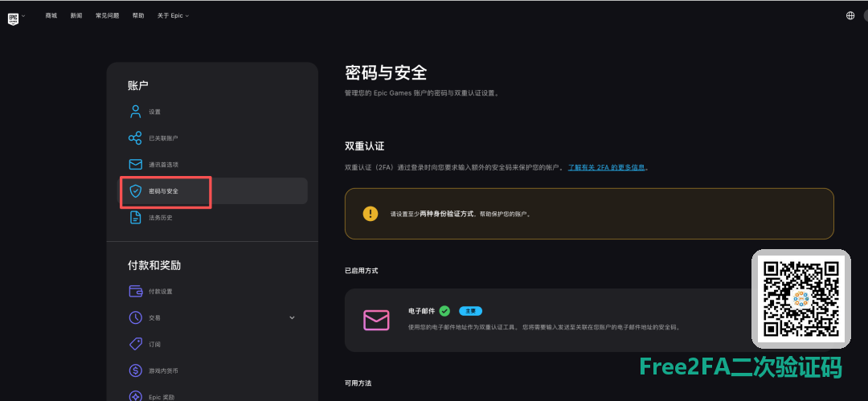This screenshot has height=401, width=868.
Task: Expand the 交易 chevron in the sidebar
Action: click(x=293, y=317)
